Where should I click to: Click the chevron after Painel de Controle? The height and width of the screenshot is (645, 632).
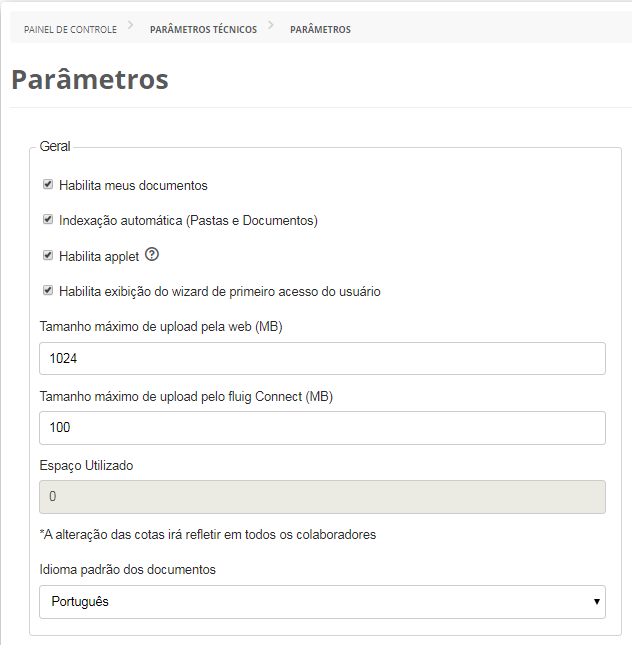(130, 27)
